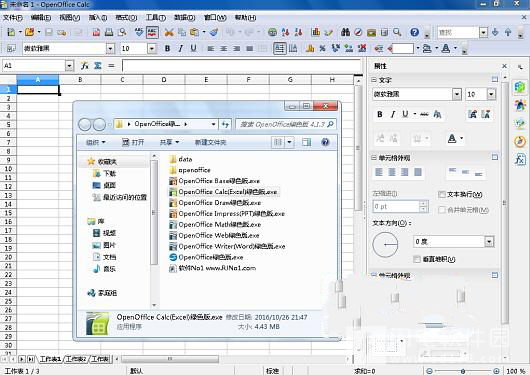Click the Navigator icon in the sidebar deck

[520, 141]
